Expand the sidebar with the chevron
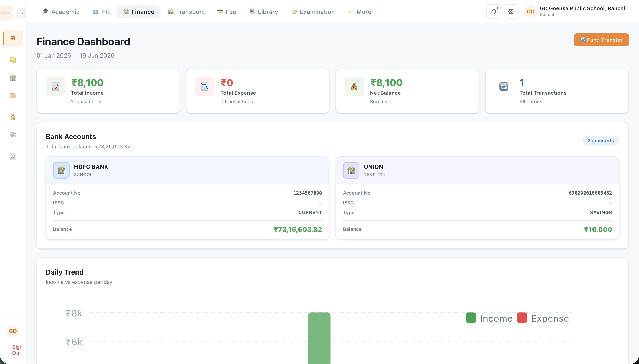 22,13
